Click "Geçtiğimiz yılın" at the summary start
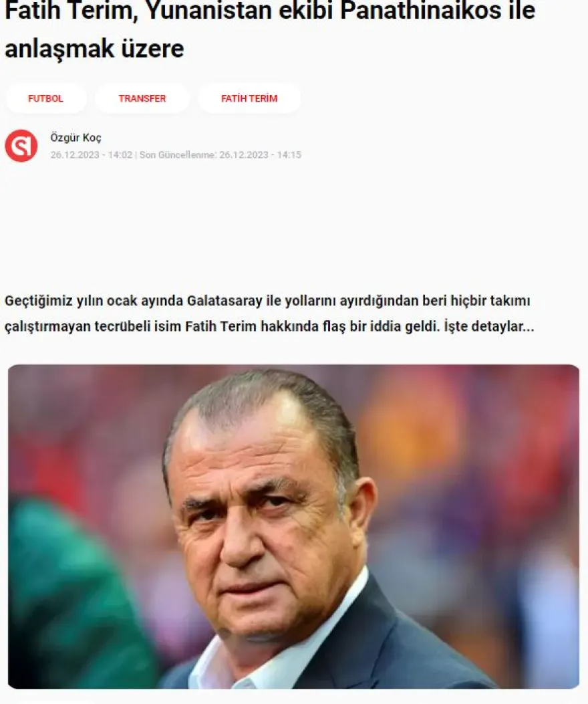 click(54, 300)
